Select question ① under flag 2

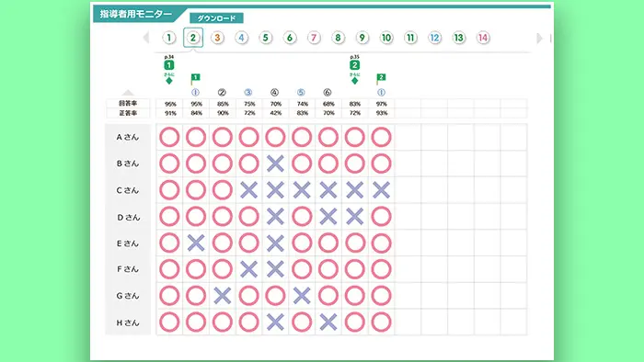[x=381, y=92]
